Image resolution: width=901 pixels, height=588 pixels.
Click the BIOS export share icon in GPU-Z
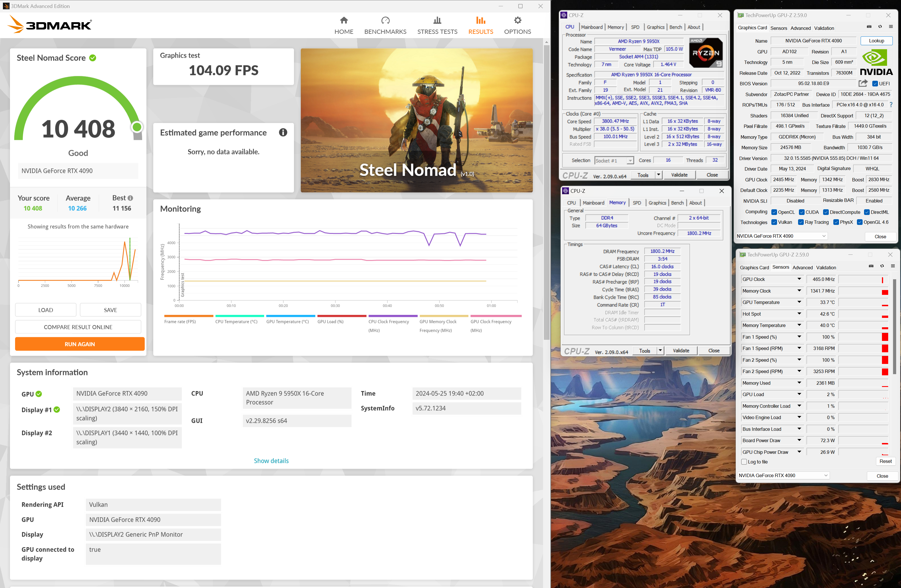tap(863, 83)
